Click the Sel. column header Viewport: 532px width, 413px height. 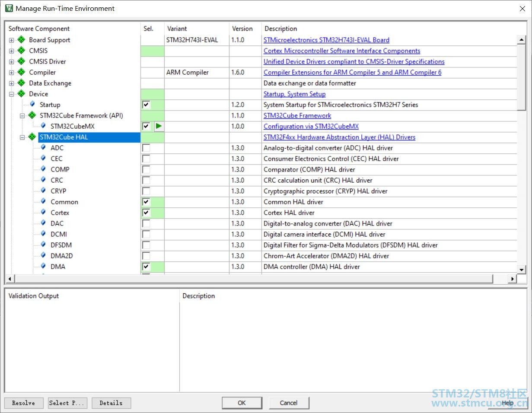[x=153, y=29]
